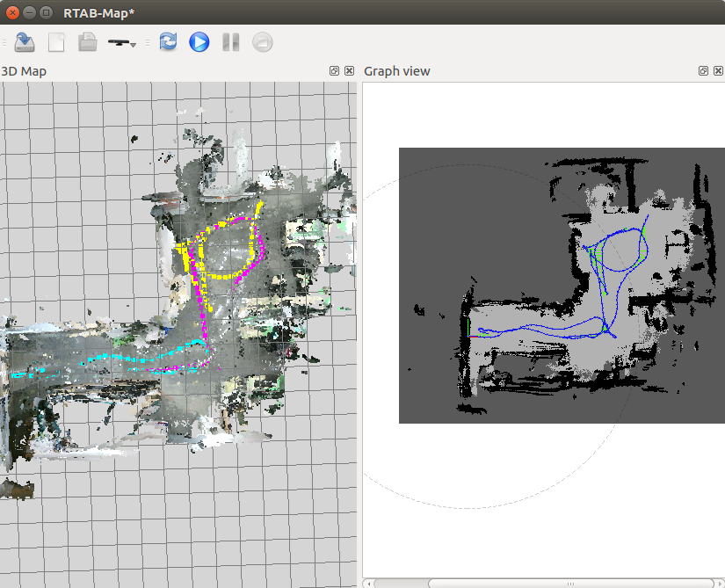Click the cyan trajectory in the 3D Map
Screen dimensions: 725x588
[105, 360]
